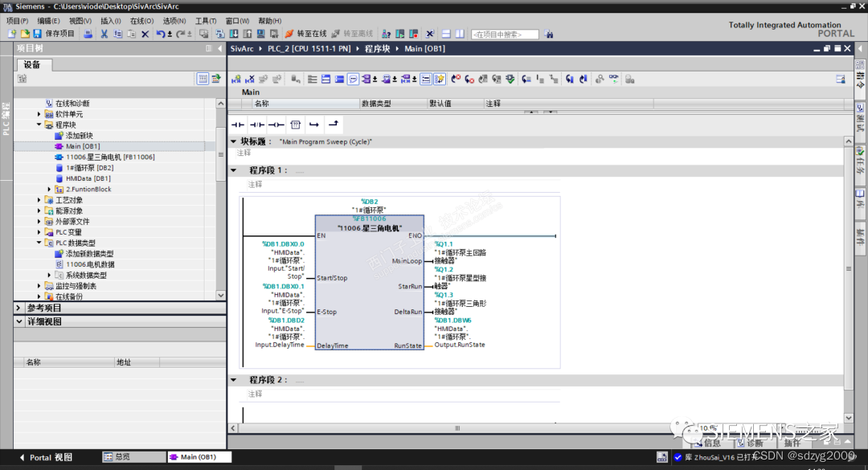Click the 程序块 breadcrumb link
This screenshot has height=470, width=868.
click(x=377, y=49)
